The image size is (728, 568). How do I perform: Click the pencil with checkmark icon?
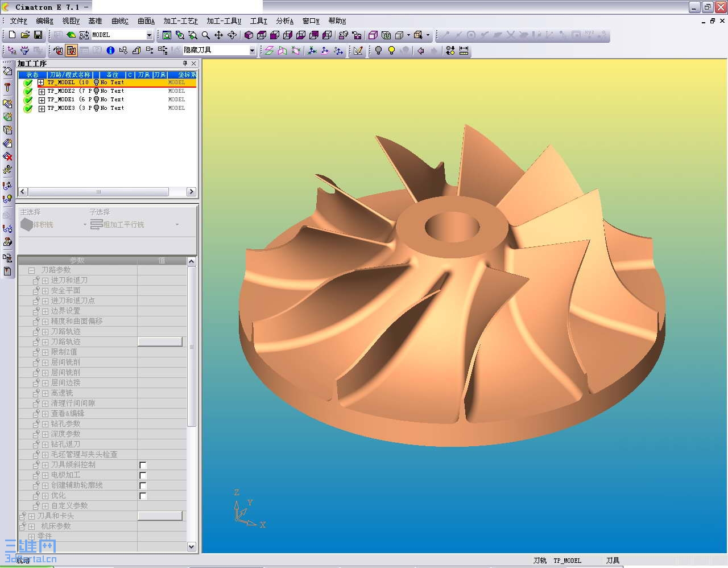[x=358, y=51]
